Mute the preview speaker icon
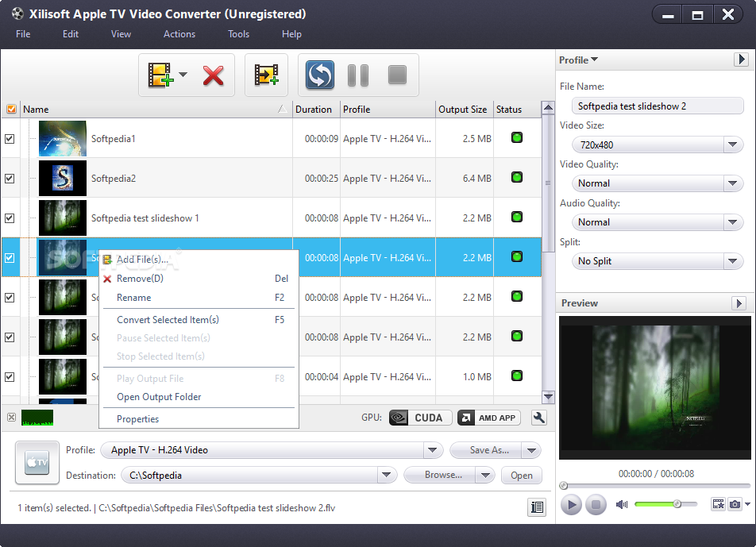756x547 pixels. pos(622,504)
